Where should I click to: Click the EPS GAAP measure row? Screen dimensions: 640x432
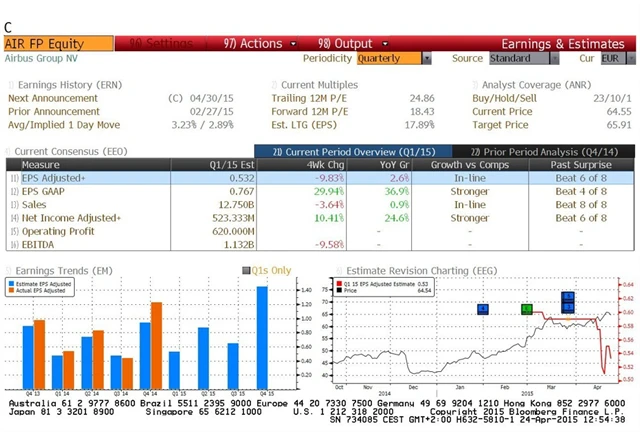tap(40, 190)
